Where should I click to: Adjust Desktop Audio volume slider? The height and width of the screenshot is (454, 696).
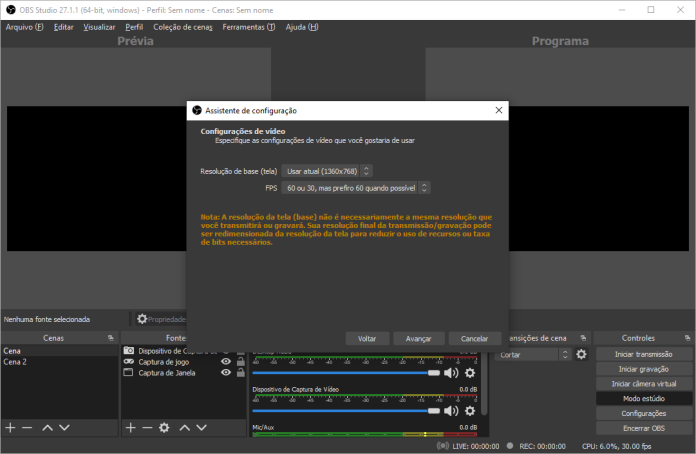[346, 373]
